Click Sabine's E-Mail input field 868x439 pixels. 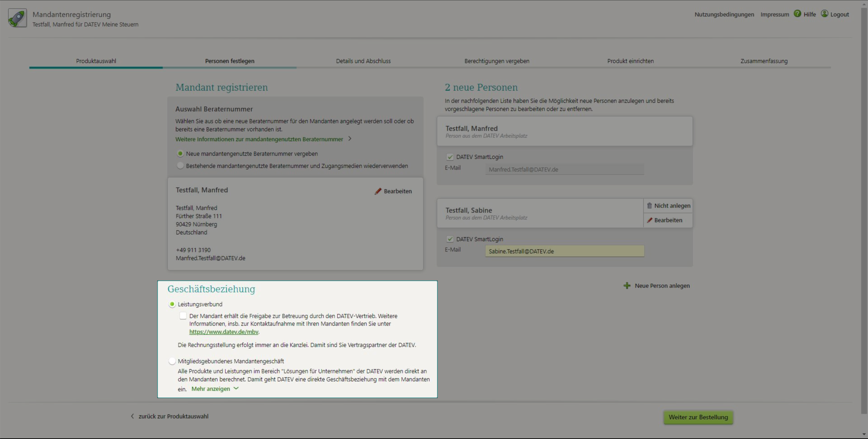click(x=564, y=251)
